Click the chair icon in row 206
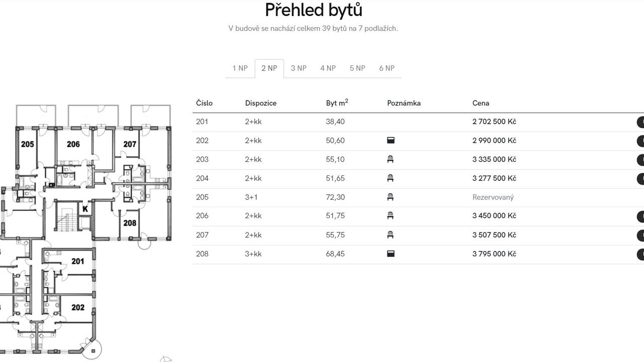 (390, 216)
